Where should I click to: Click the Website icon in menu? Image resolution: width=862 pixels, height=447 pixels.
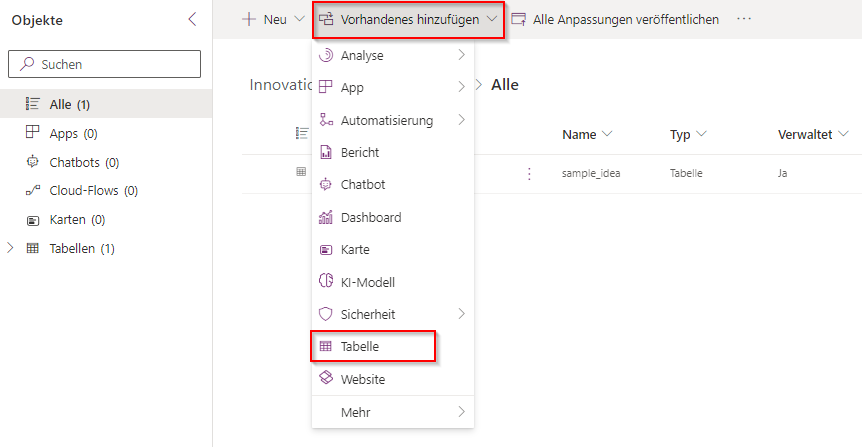tap(325, 379)
